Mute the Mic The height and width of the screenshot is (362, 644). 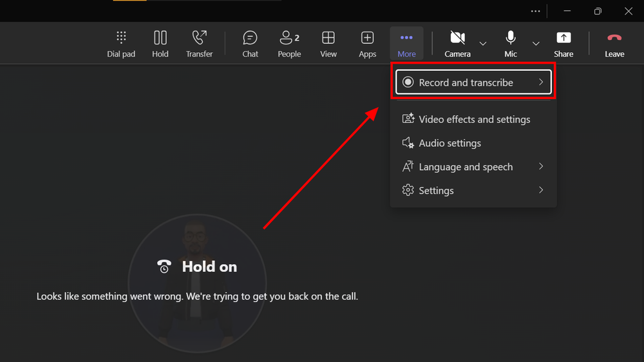tap(511, 44)
